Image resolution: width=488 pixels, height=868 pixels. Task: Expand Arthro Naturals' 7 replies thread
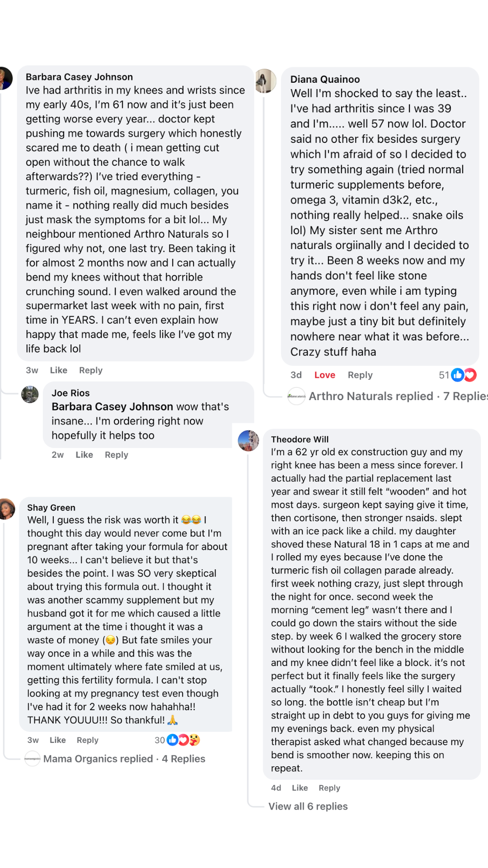pos(399,396)
